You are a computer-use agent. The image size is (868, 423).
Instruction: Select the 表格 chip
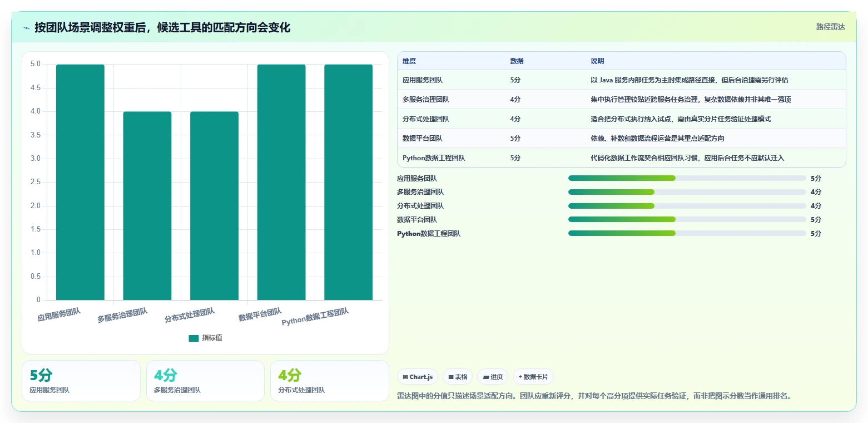458,377
